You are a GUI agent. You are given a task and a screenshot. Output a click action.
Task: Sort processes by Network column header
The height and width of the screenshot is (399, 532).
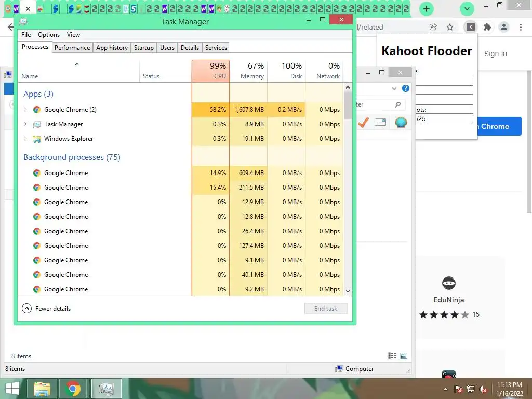point(324,71)
